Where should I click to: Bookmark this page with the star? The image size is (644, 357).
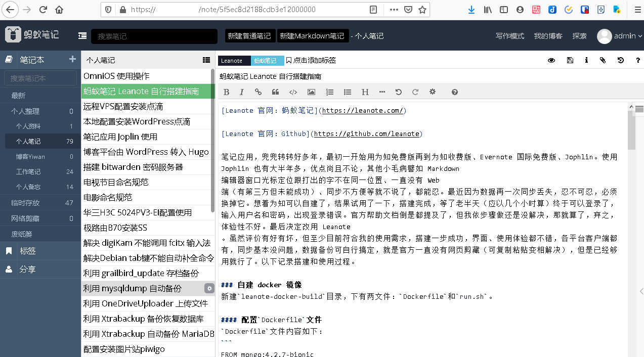pos(422,10)
